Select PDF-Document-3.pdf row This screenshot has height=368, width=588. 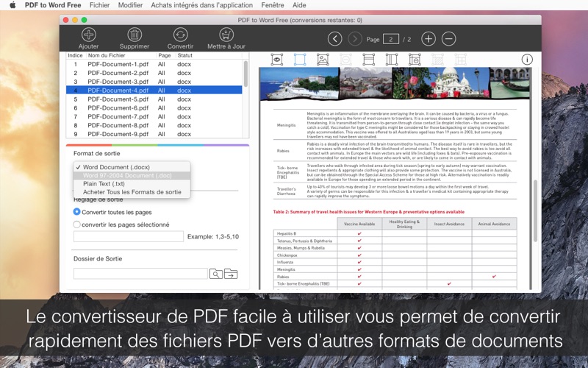[154, 82]
